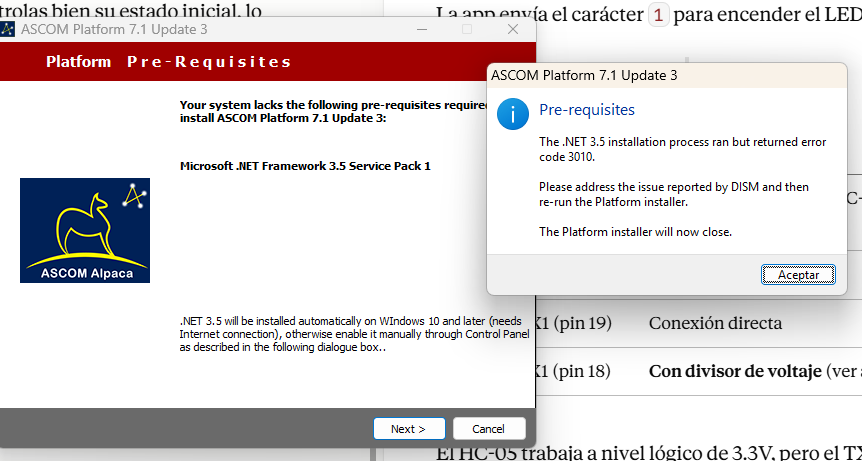Click Aceptar in the Pre-requisites dialog
Image resolution: width=862 pixels, height=461 pixels.
[x=798, y=275]
